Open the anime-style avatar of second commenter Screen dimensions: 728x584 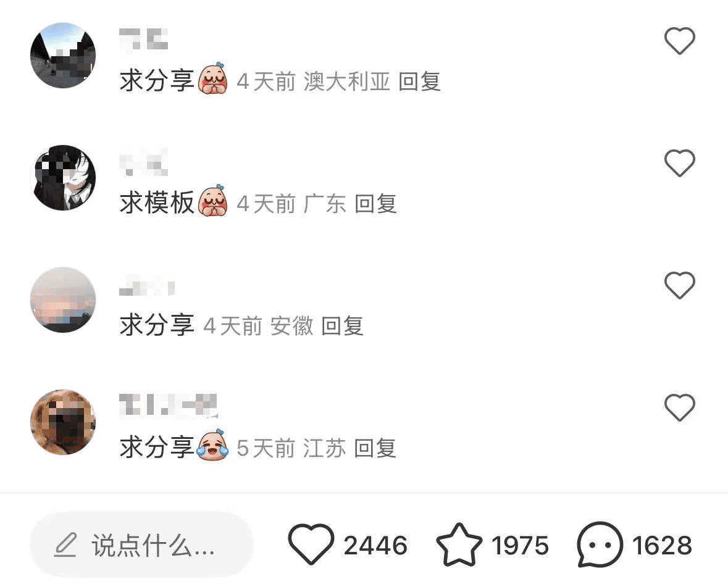63,177
